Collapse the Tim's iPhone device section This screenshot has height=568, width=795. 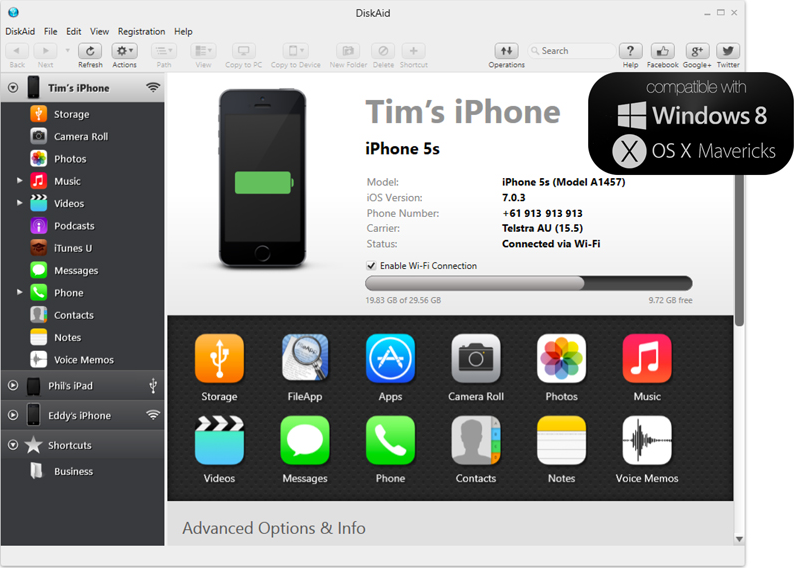(x=13, y=88)
